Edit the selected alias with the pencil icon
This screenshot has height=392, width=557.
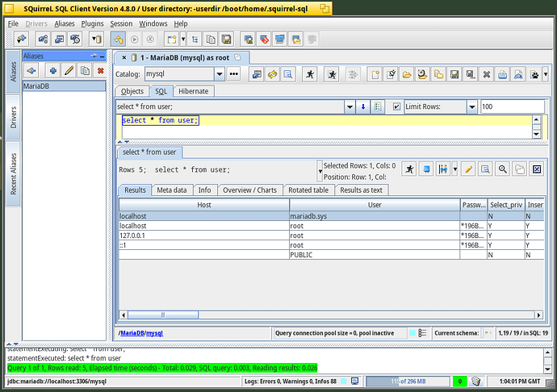(69, 71)
